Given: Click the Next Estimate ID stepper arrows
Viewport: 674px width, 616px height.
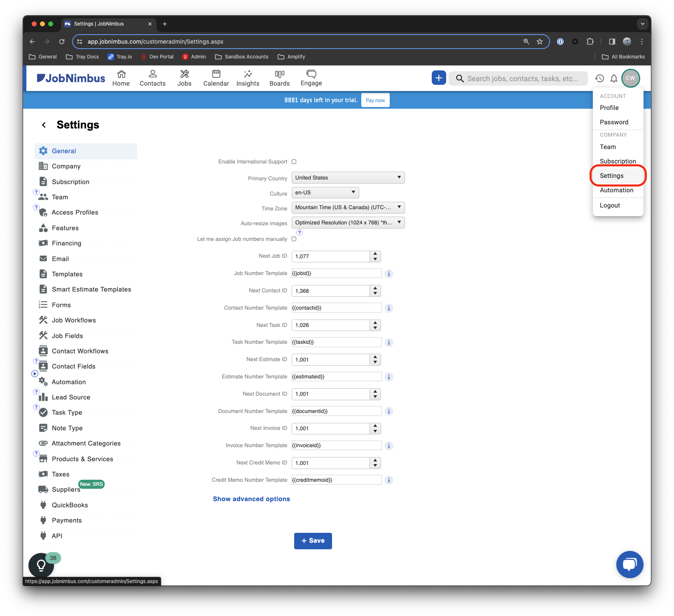Looking at the screenshot, I should (x=375, y=360).
